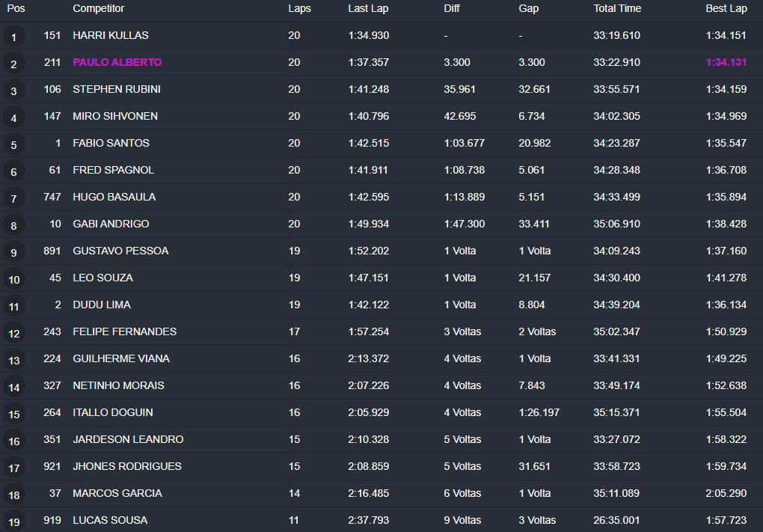
Task: Click the Last Lap column header
Action: pyautogui.click(x=368, y=8)
